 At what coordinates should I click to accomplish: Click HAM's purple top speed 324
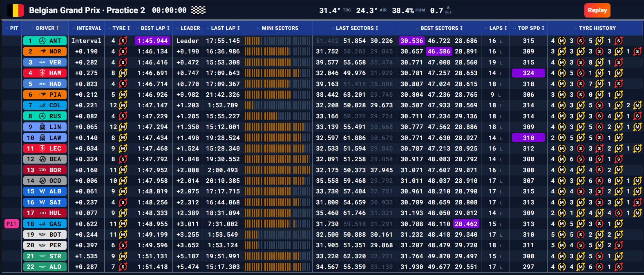[528, 73]
